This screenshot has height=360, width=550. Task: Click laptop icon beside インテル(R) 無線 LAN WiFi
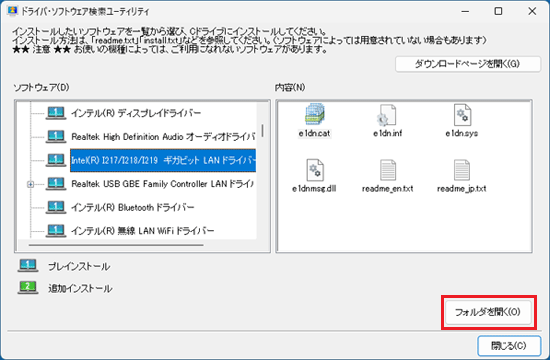click(x=56, y=231)
